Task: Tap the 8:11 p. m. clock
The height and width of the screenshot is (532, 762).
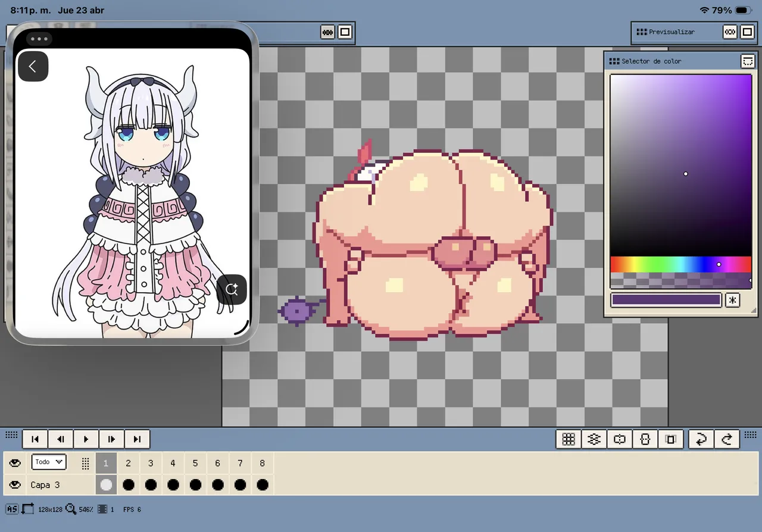Action: pos(29,10)
